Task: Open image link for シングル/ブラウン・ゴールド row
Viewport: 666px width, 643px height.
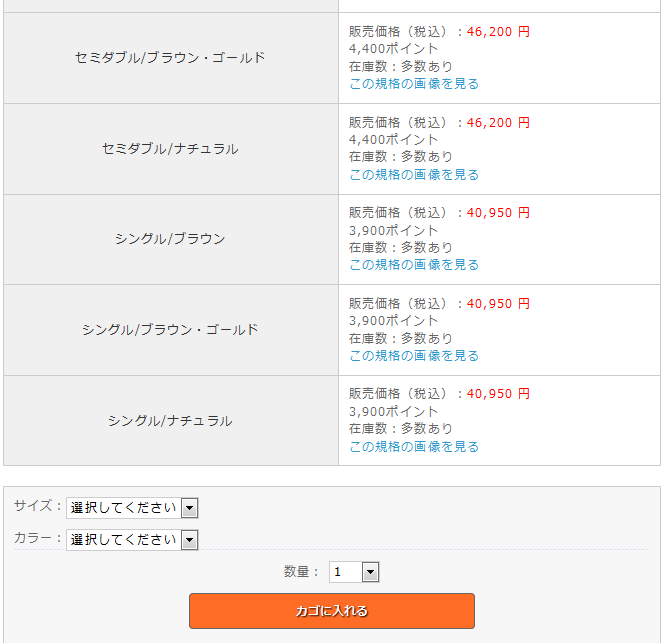Action: click(x=414, y=356)
